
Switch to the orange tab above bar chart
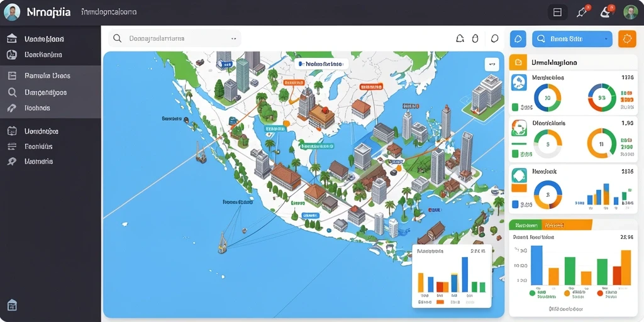point(567,225)
